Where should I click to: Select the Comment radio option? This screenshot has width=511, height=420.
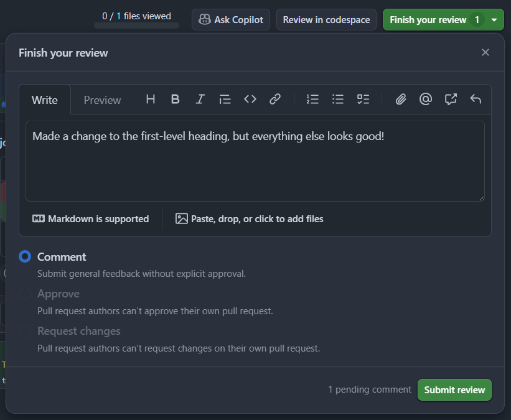[x=25, y=257]
